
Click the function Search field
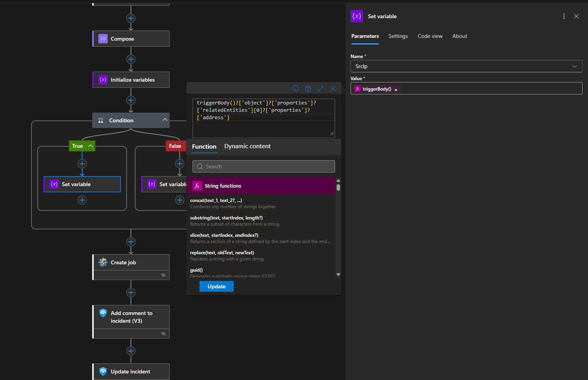263,166
